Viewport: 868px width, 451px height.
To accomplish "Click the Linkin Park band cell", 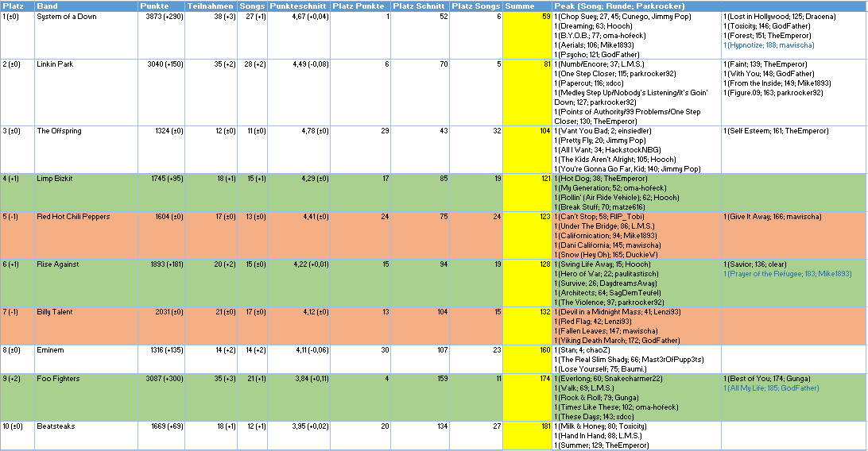I will [86, 92].
